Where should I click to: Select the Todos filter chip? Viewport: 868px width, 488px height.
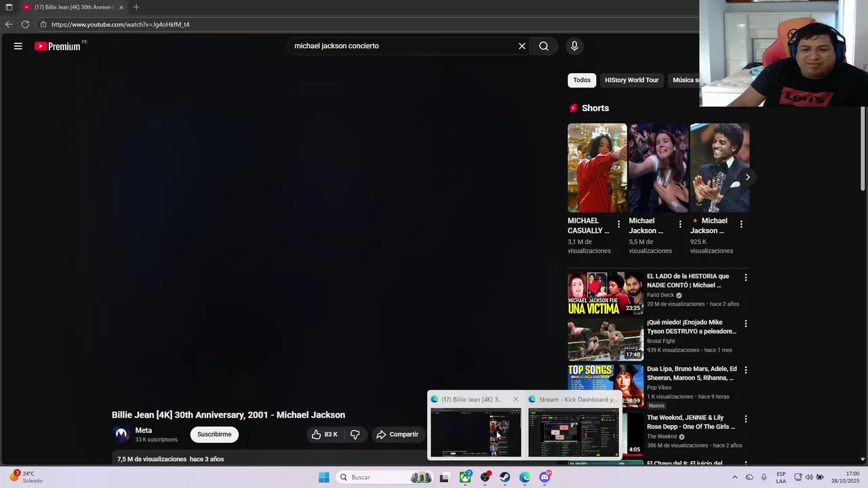[582, 80]
